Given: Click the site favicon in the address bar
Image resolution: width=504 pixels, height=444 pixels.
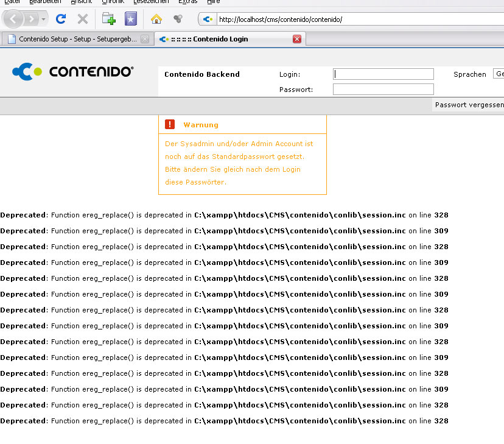Looking at the screenshot, I should (x=208, y=19).
